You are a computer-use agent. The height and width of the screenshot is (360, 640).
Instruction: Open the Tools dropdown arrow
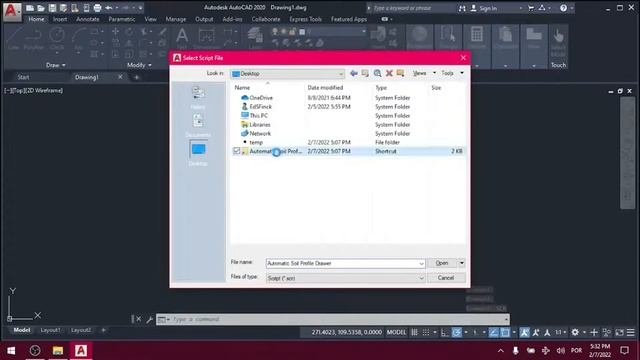(462, 73)
